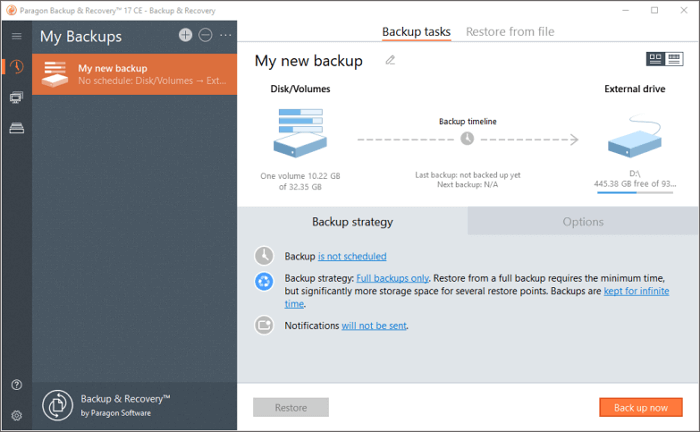This screenshot has width=700, height=432.
Task: Click the Backup timeline clock marker
Action: pyautogui.click(x=467, y=138)
